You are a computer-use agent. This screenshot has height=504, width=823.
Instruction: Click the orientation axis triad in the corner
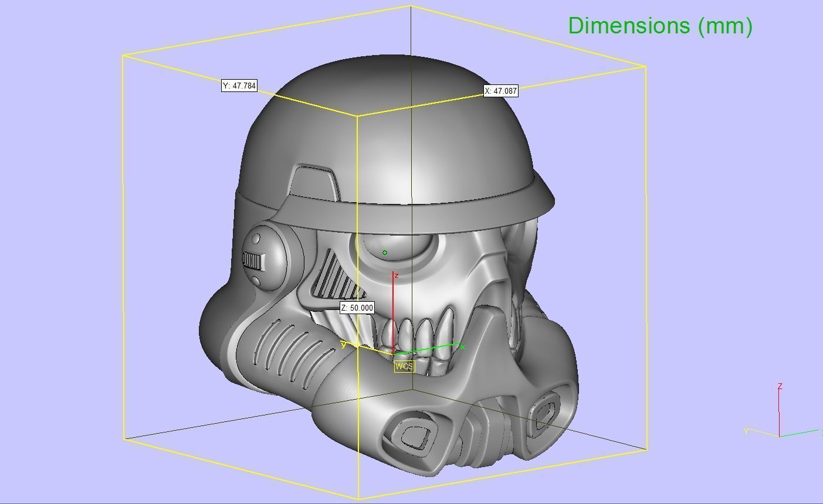pyautogui.click(x=782, y=411)
